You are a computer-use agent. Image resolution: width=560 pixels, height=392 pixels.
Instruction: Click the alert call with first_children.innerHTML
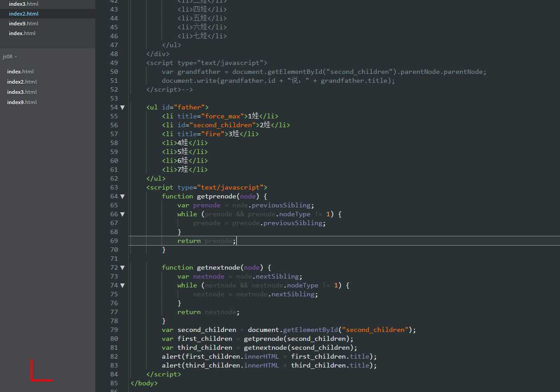pyautogui.click(x=269, y=356)
